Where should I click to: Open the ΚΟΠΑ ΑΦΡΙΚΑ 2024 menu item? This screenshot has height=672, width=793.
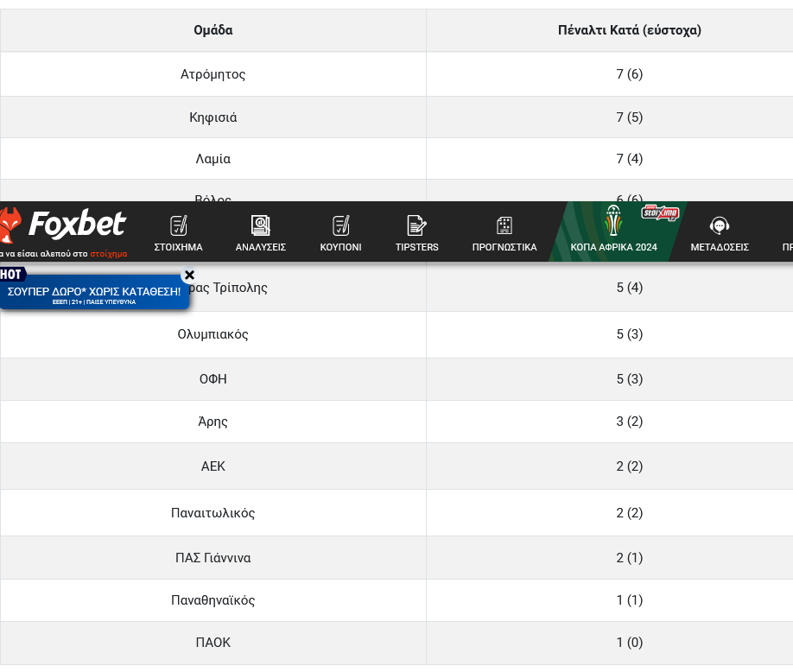[x=614, y=247]
